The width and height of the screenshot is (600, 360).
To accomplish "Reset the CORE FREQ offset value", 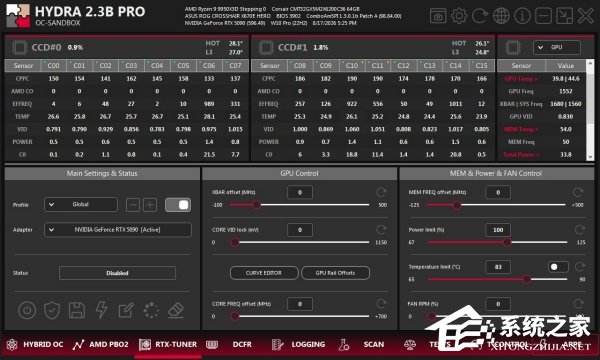I will tap(381, 304).
